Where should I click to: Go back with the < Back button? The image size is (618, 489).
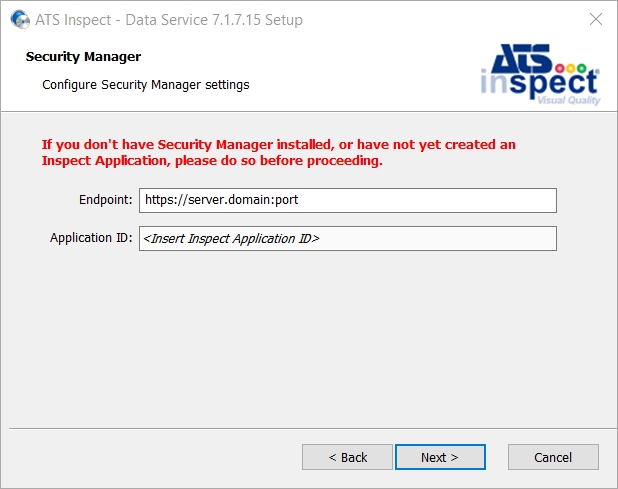[x=347, y=457]
